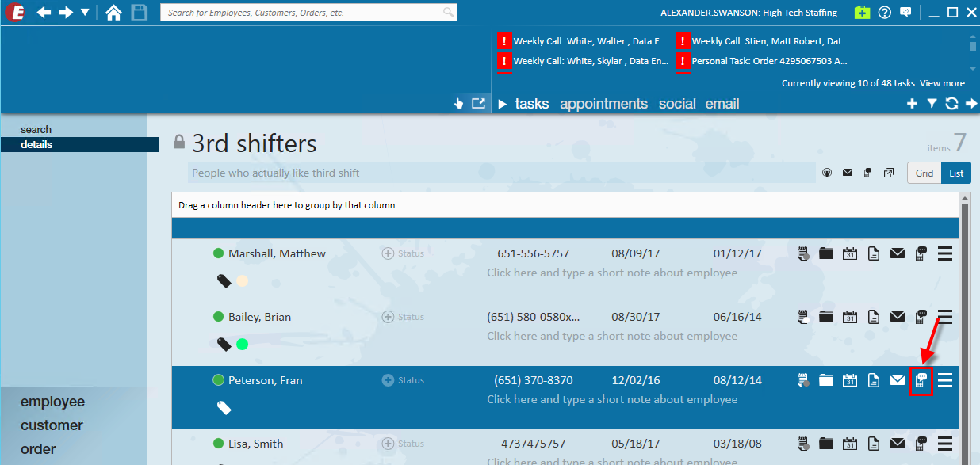Email Marshall, Matthew via envelope icon

click(x=898, y=253)
